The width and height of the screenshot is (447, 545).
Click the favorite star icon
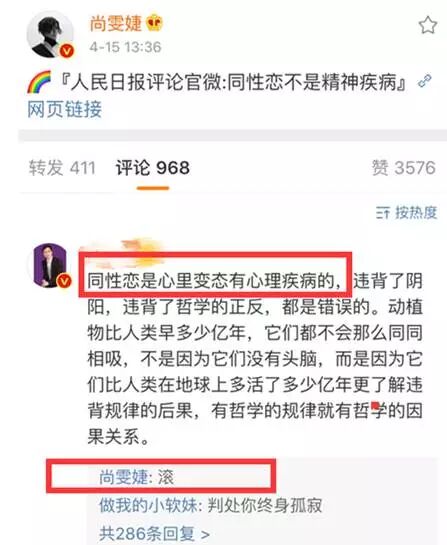(x=427, y=25)
